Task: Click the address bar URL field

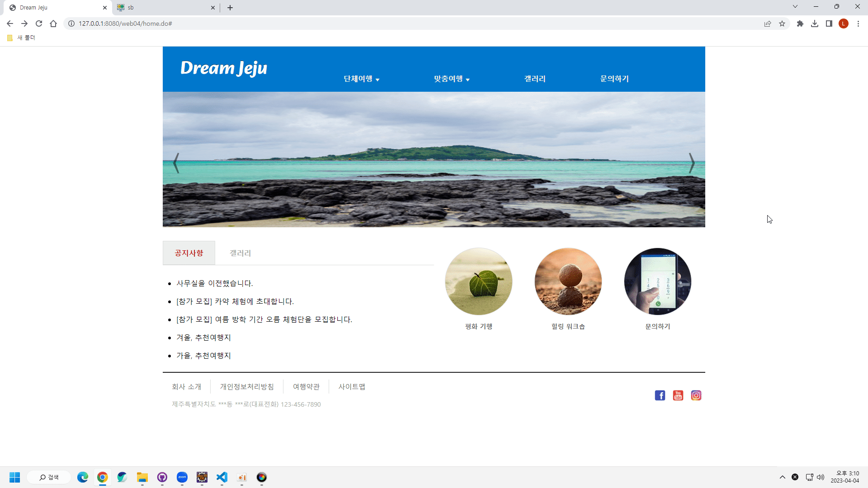Action: point(362,23)
